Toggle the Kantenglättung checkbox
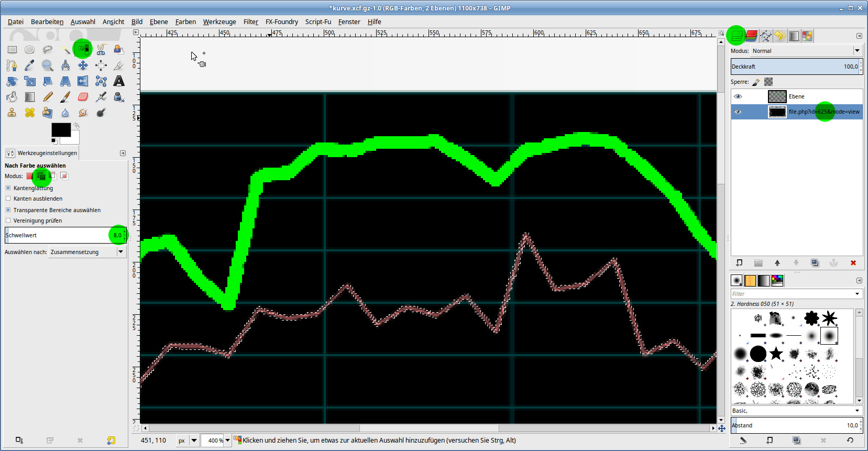868x451 pixels. tap(8, 188)
